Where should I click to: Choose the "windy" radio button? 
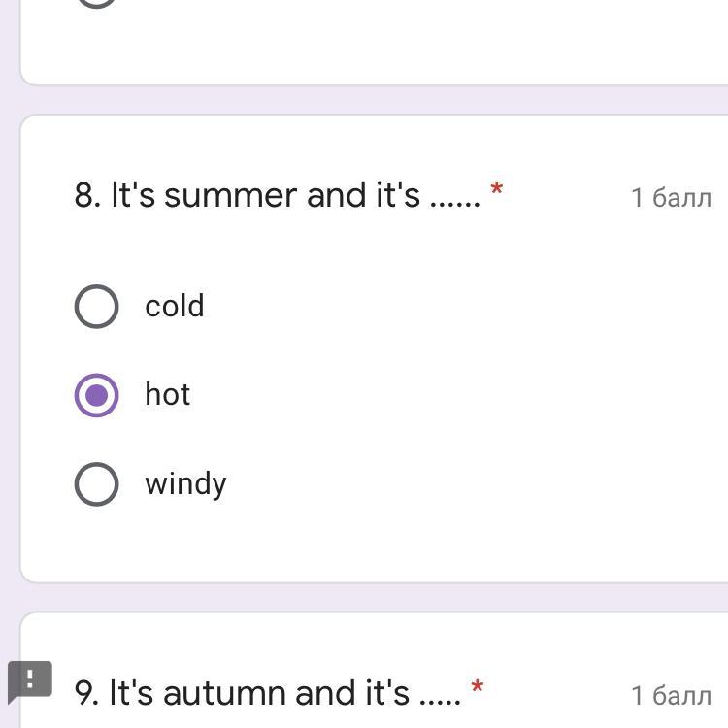[x=96, y=483]
